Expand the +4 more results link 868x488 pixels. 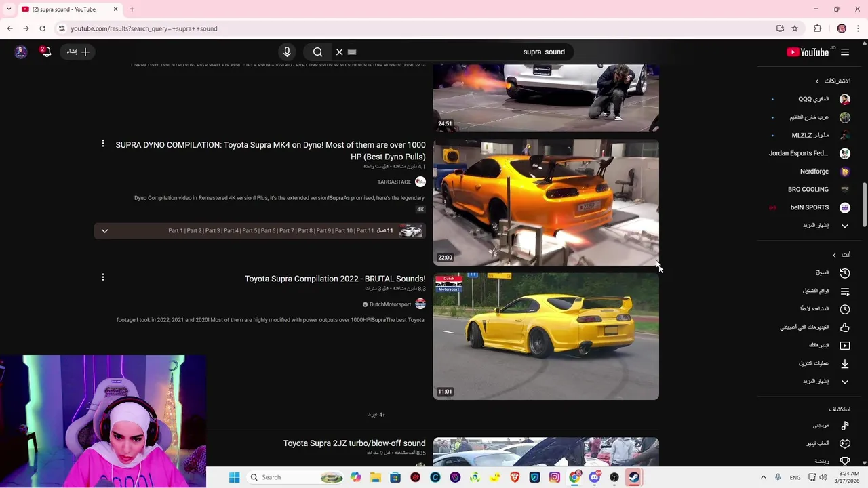[x=376, y=415]
